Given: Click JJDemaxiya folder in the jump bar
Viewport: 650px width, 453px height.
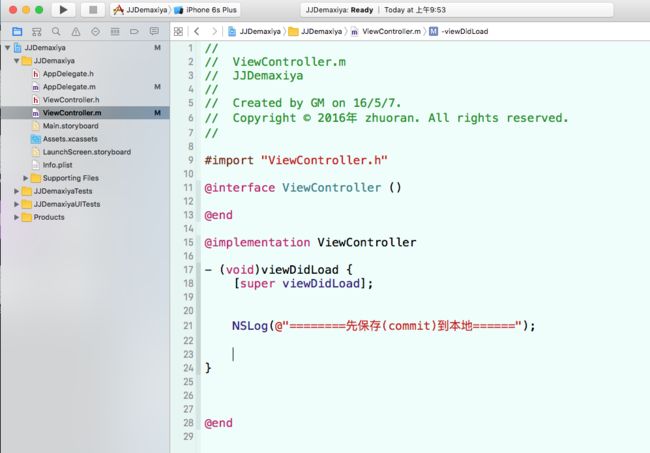Looking at the screenshot, I should pyautogui.click(x=315, y=31).
